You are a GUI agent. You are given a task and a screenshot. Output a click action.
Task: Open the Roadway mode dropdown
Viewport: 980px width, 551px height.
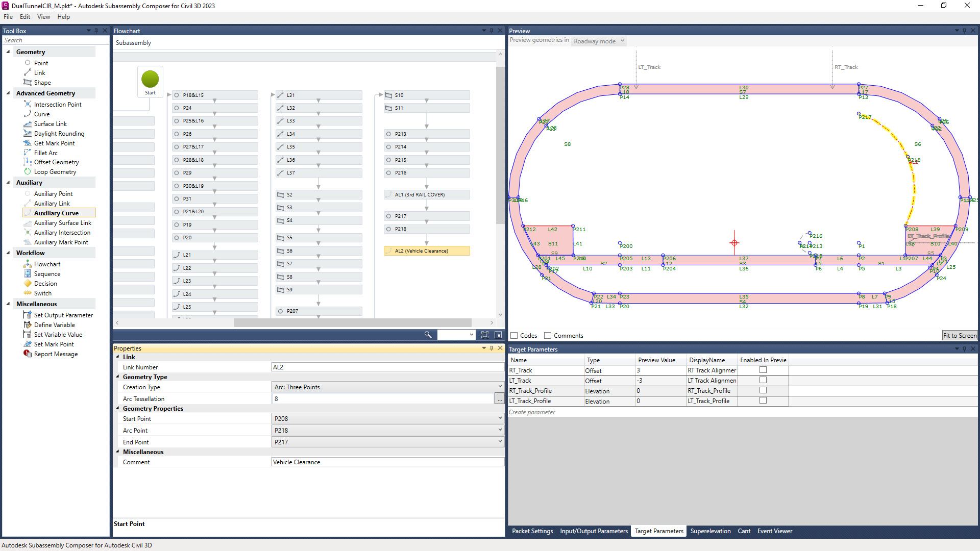click(599, 41)
